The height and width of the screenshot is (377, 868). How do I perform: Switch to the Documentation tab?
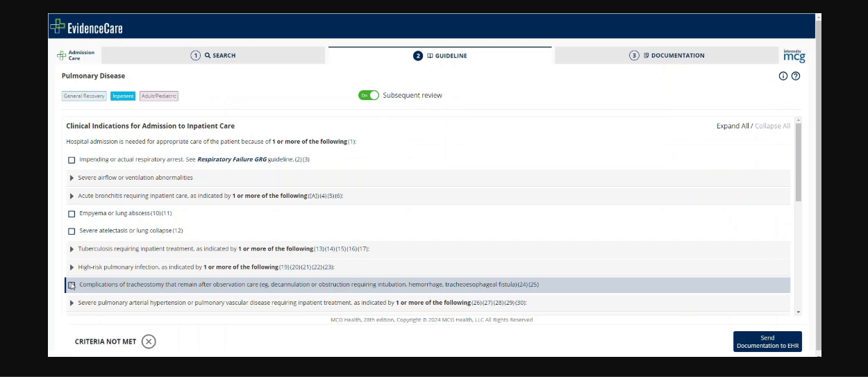pyautogui.click(x=667, y=56)
